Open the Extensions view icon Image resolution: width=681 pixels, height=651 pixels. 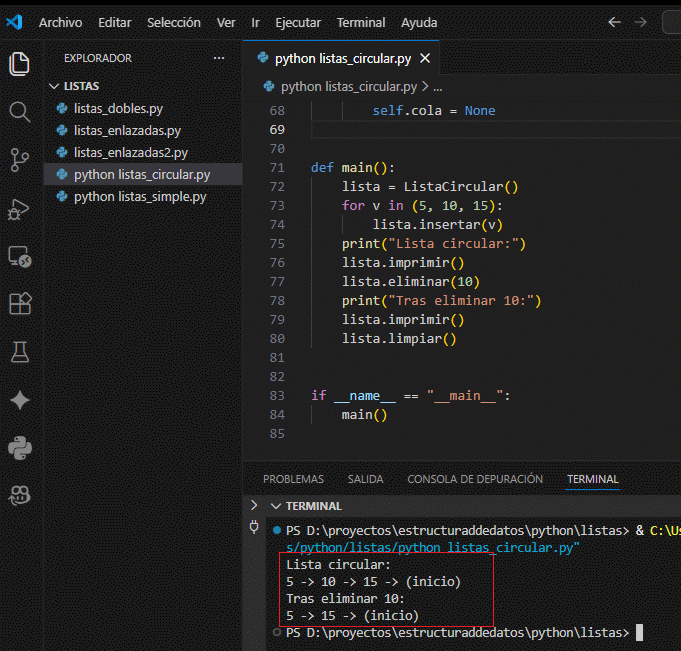tap(19, 304)
